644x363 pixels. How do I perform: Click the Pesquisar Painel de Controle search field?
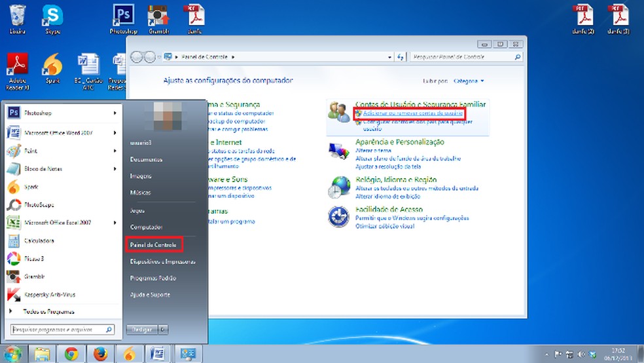[467, 57]
